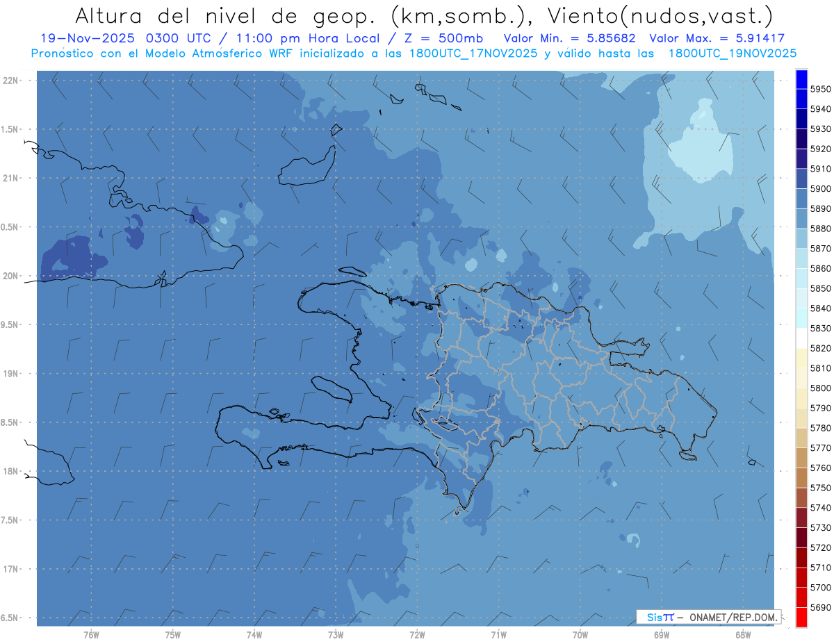The width and height of the screenshot is (834, 644).
Task: Click the 5780 legend value
Action: [820, 428]
